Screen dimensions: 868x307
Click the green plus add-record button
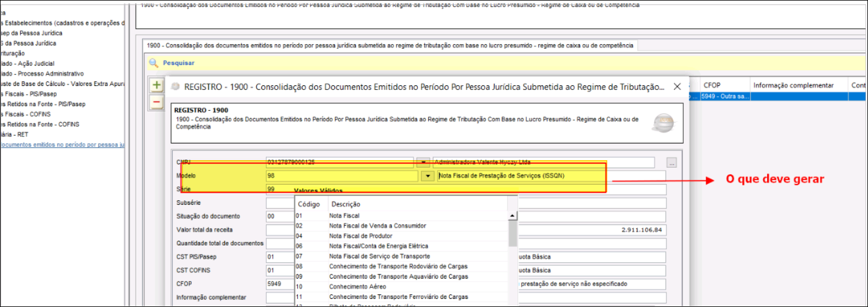point(156,85)
